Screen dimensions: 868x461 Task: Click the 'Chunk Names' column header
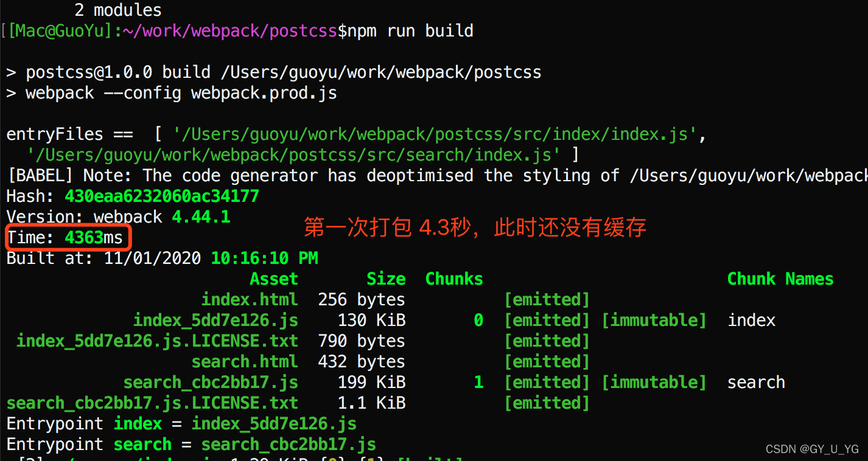click(780, 279)
